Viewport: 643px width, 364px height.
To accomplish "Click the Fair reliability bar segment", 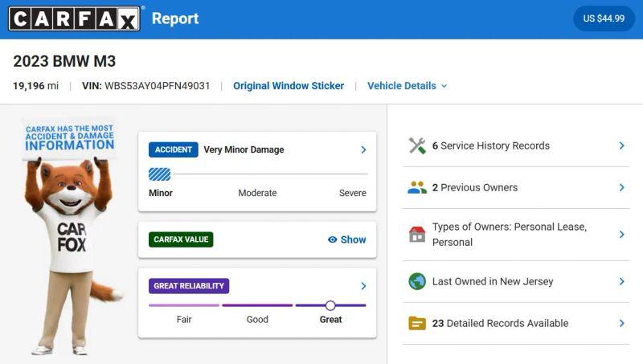I will click(x=184, y=305).
